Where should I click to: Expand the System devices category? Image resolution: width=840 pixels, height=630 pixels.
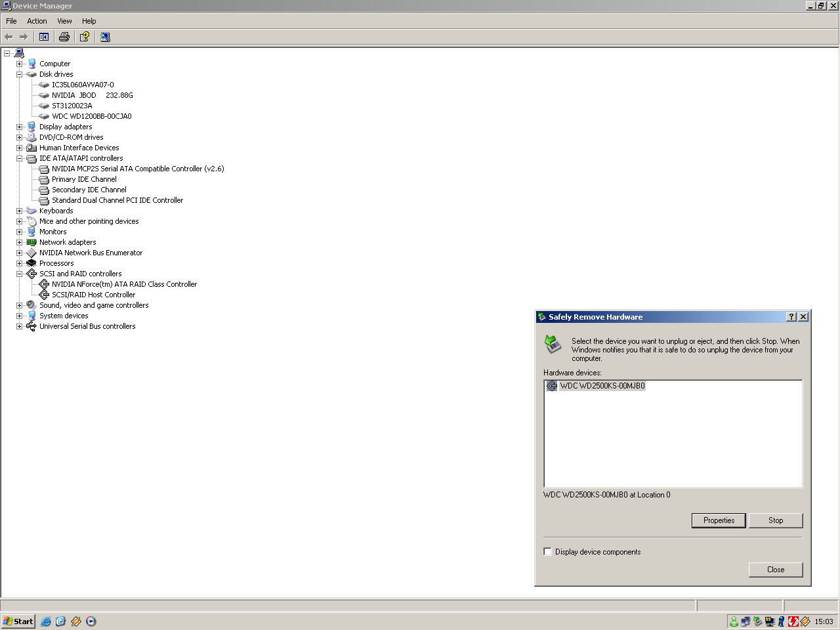pos(19,316)
